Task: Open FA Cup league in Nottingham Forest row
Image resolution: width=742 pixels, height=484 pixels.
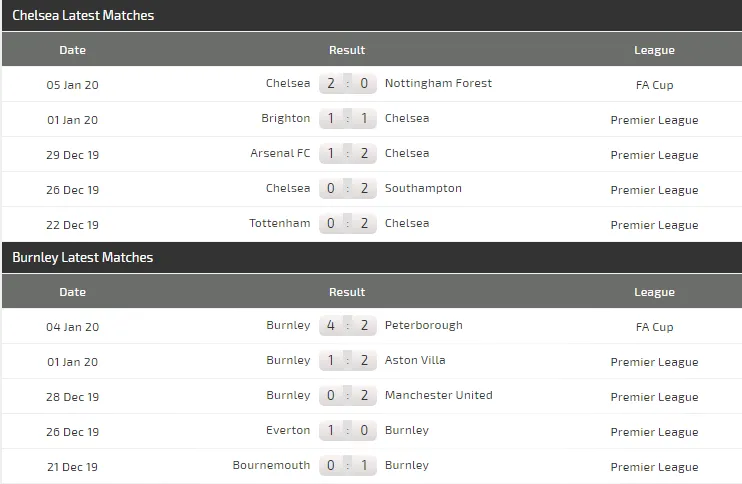Action: pos(654,85)
